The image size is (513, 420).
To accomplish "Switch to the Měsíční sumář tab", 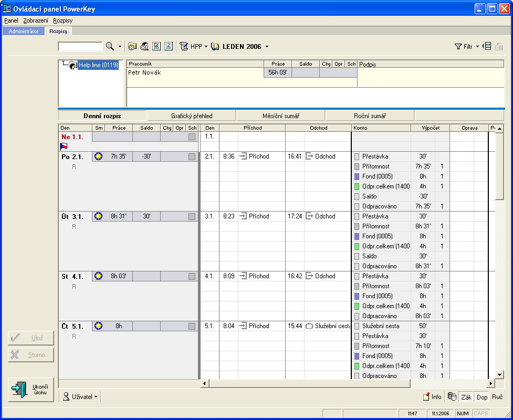I will tap(280, 116).
